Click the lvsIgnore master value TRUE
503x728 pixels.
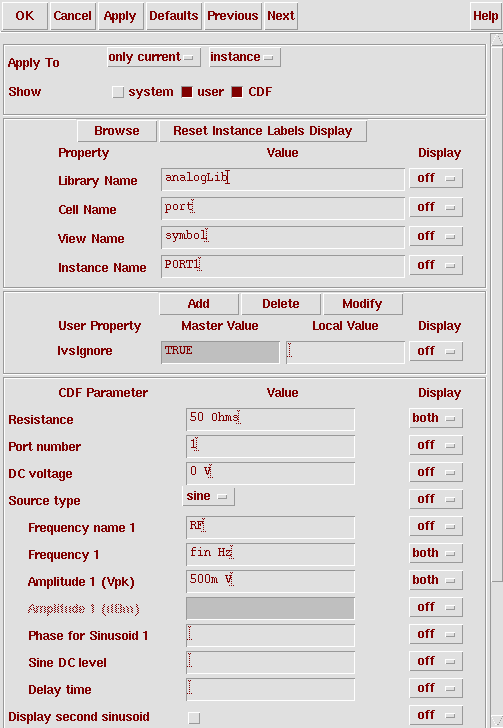[220, 352]
